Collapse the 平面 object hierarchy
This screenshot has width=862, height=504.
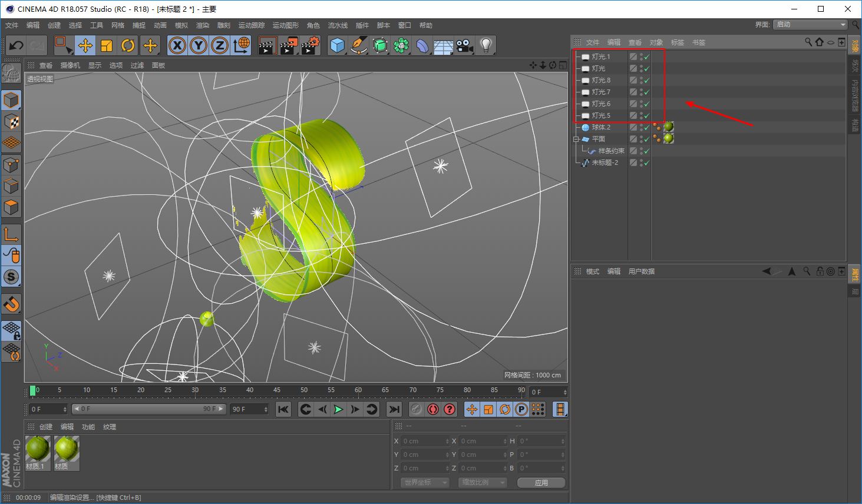576,140
